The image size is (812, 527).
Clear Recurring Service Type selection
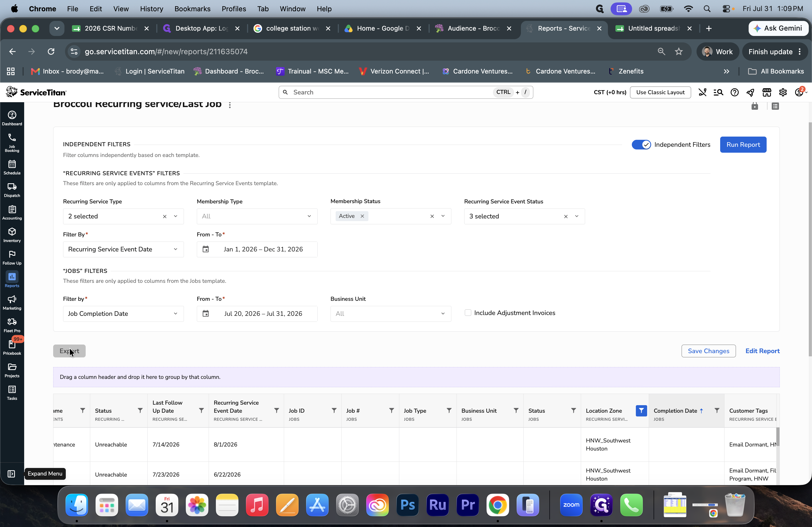[164, 217]
